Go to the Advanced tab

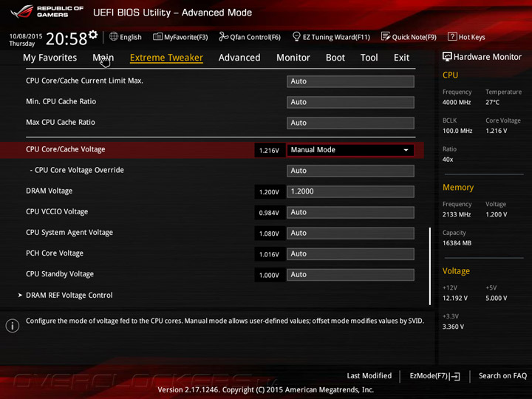click(239, 58)
